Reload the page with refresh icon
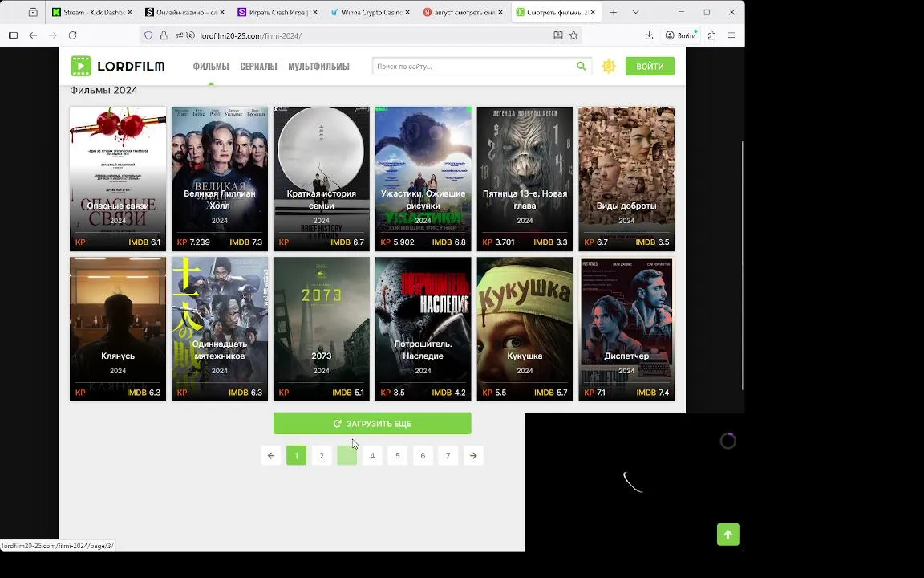This screenshot has height=578, width=924. point(72,35)
